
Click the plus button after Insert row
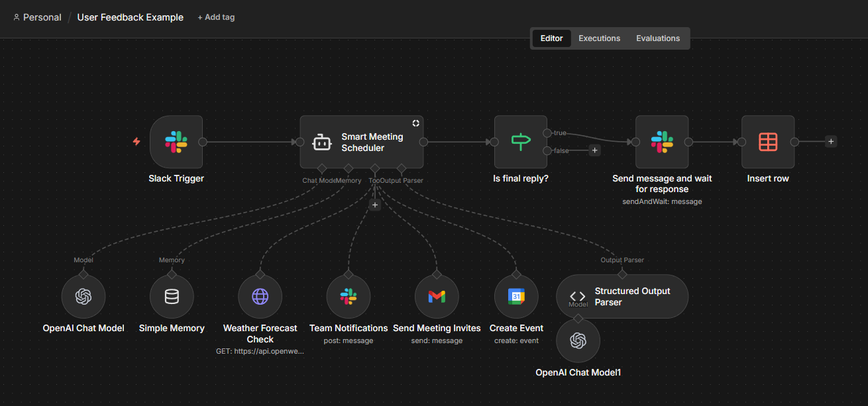click(x=831, y=141)
